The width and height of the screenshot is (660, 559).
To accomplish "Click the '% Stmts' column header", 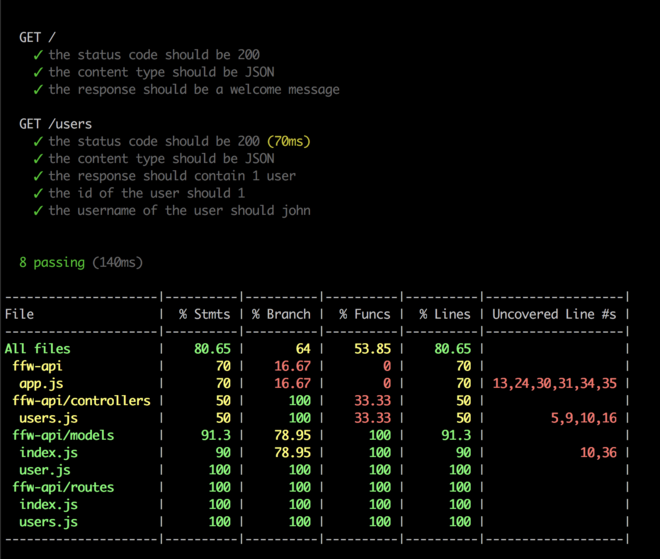I will (x=204, y=314).
